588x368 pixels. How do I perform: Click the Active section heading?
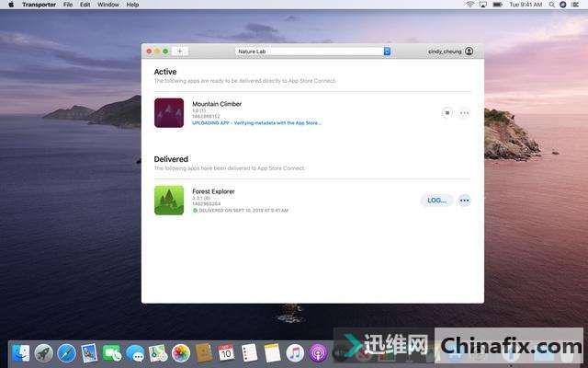pyautogui.click(x=165, y=72)
